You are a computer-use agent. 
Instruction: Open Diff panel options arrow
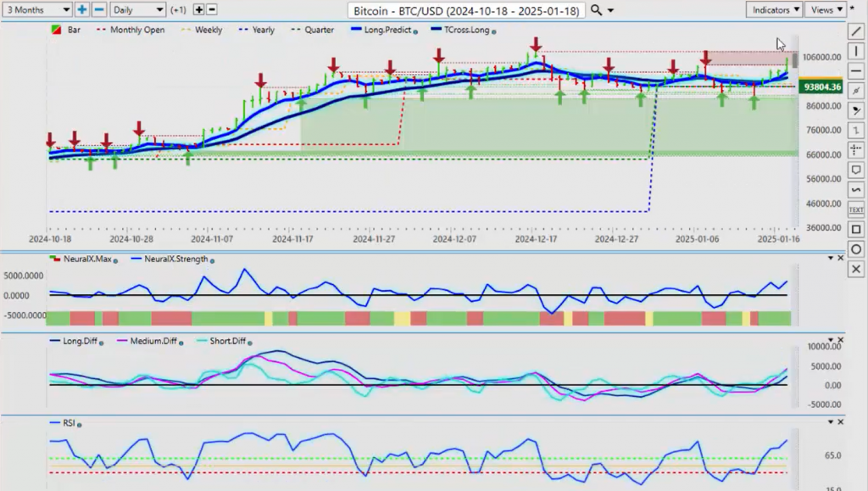tap(831, 339)
